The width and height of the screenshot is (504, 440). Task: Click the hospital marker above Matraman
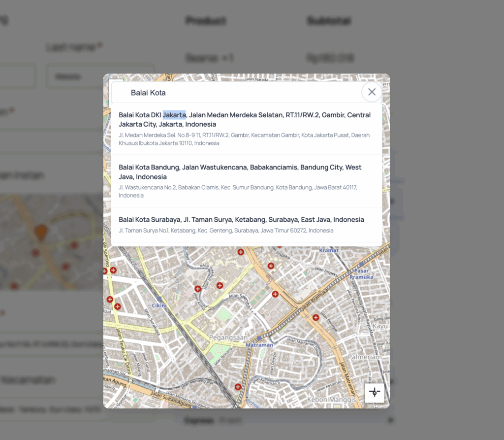coord(275,294)
